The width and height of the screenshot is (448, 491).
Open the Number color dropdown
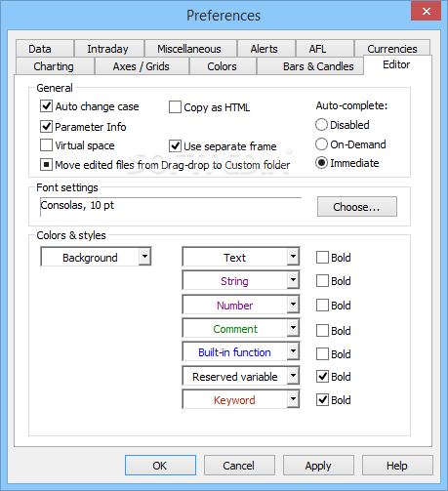(x=241, y=305)
